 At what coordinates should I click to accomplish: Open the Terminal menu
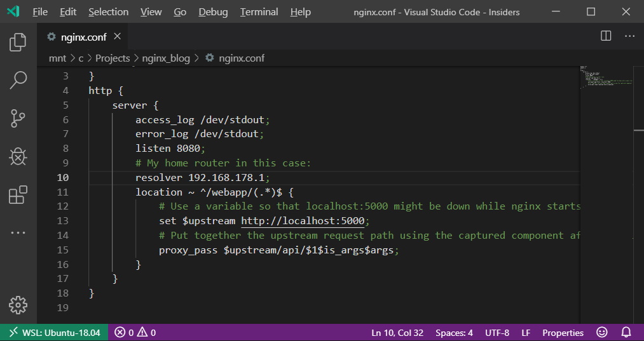click(x=259, y=12)
